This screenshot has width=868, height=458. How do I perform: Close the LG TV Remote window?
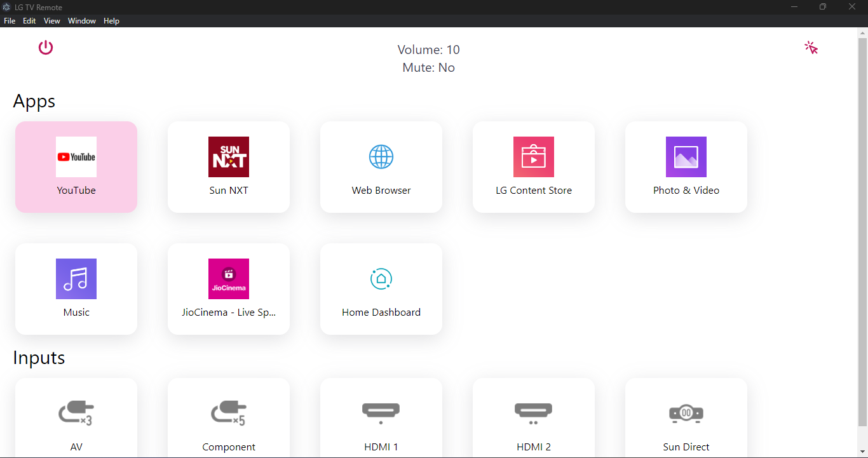[852, 7]
